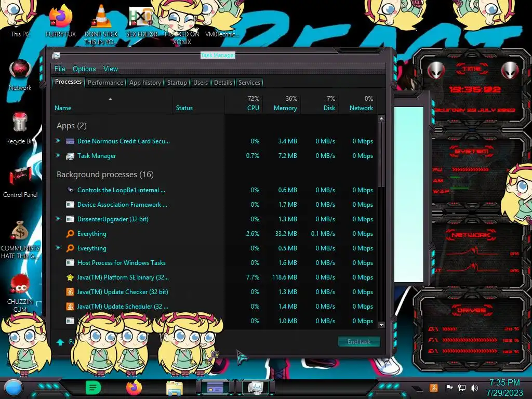Click the Start orb on taskbar
The image size is (532, 399).
[x=14, y=388]
